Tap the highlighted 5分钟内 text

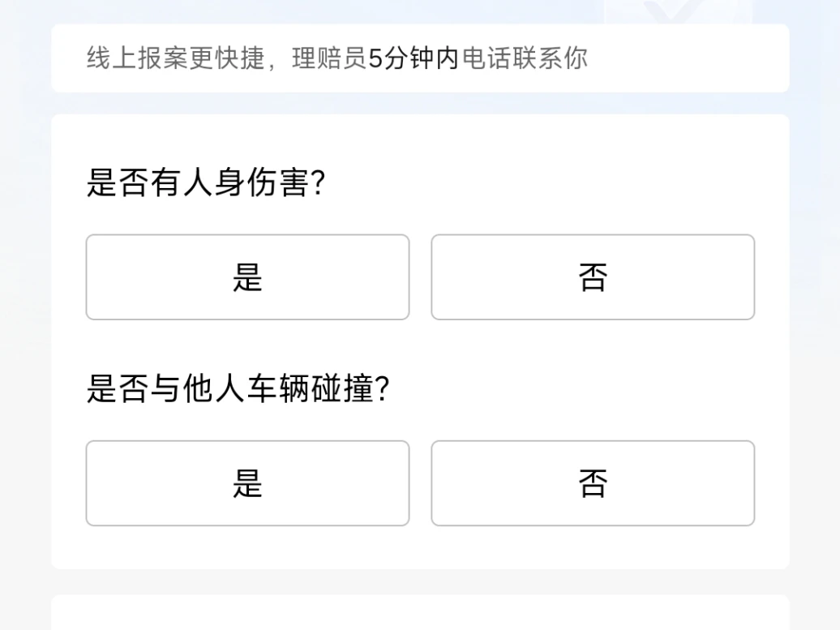[414, 58]
